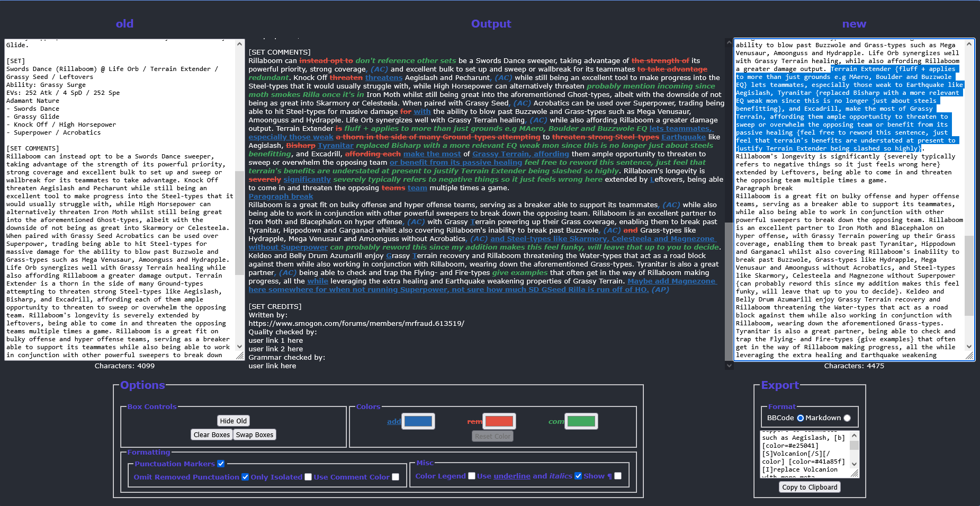Click the 'significantly' added word in Output
The height and width of the screenshot is (506, 980).
coord(307,179)
